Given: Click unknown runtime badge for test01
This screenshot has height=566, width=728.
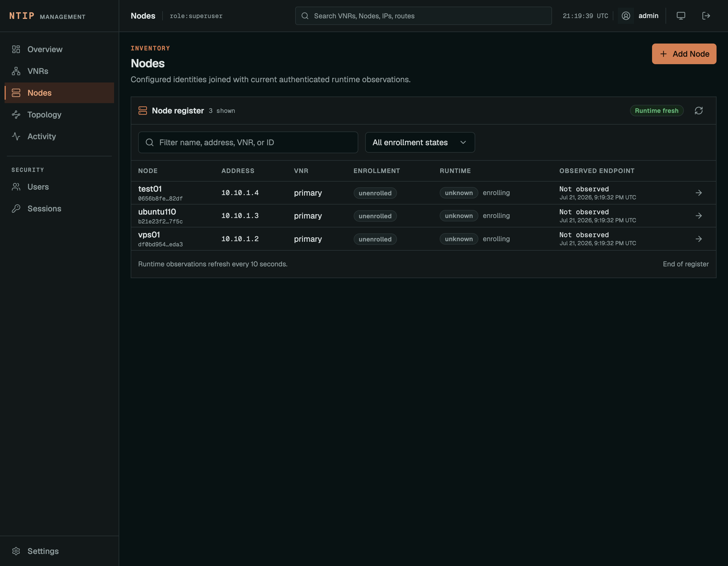Looking at the screenshot, I should tap(459, 192).
